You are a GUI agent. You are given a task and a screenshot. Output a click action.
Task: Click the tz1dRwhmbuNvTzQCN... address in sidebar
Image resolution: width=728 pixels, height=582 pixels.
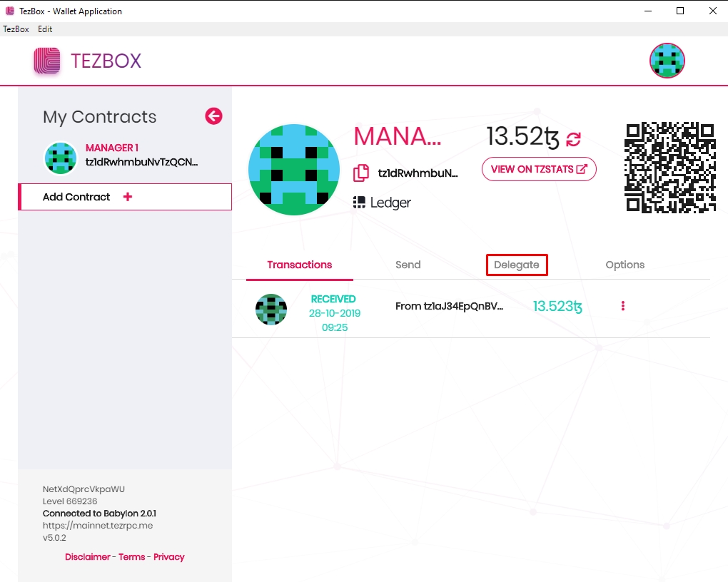pos(141,162)
